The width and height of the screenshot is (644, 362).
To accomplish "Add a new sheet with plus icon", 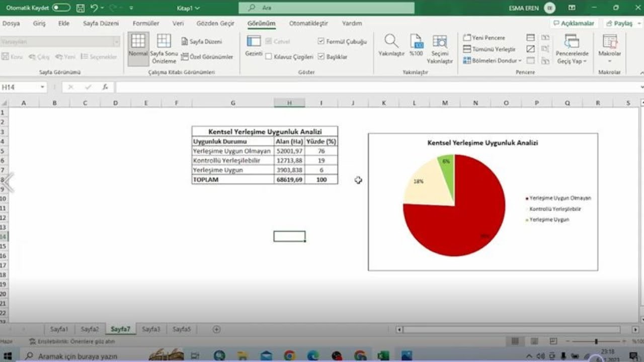I will click(x=216, y=329).
